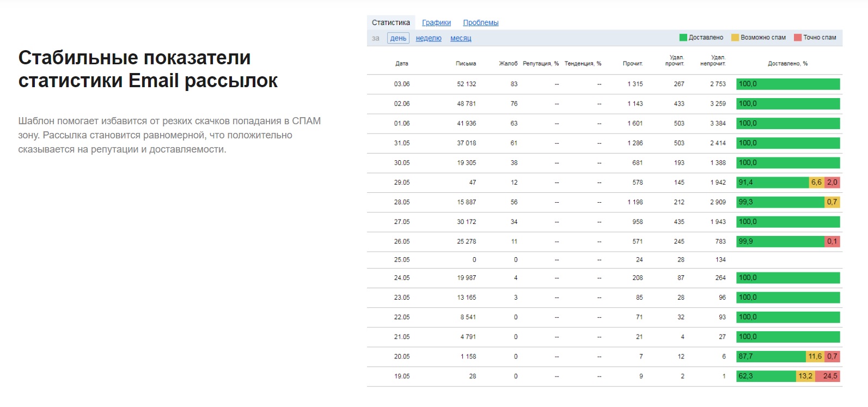The height and width of the screenshot is (407, 868).
Task: Click the green 87,7 delivered bar segment
Action: click(x=771, y=356)
